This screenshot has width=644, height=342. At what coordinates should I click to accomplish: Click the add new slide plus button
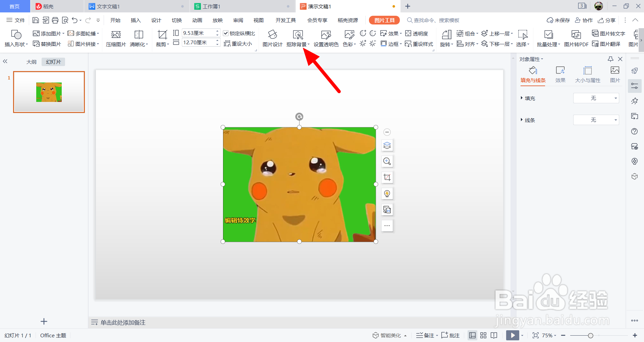(44, 322)
